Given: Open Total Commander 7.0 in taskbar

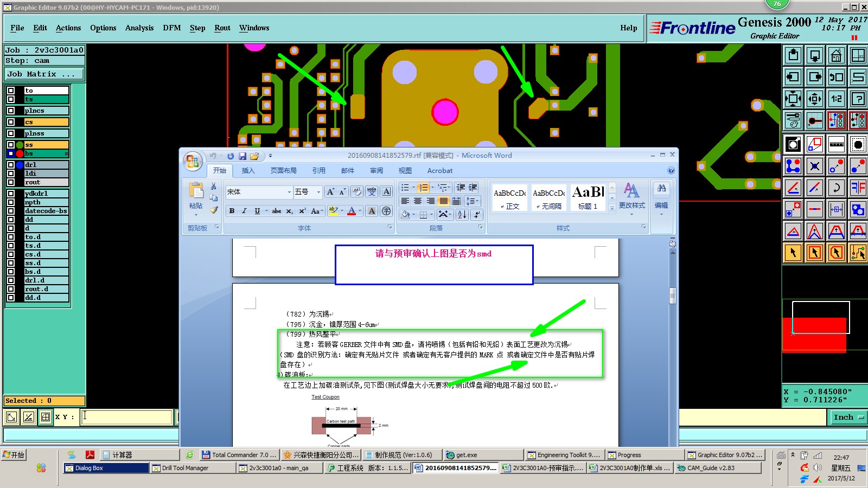Looking at the screenshot, I should tap(239, 455).
